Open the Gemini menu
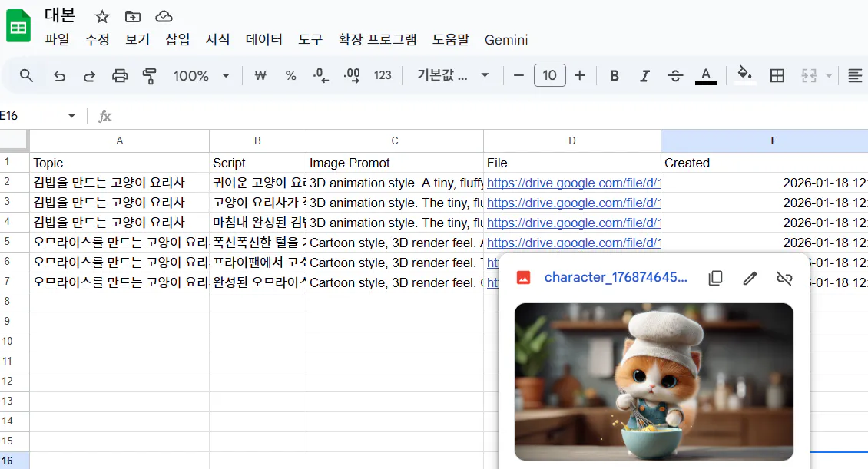This screenshot has height=469, width=868. coord(506,41)
